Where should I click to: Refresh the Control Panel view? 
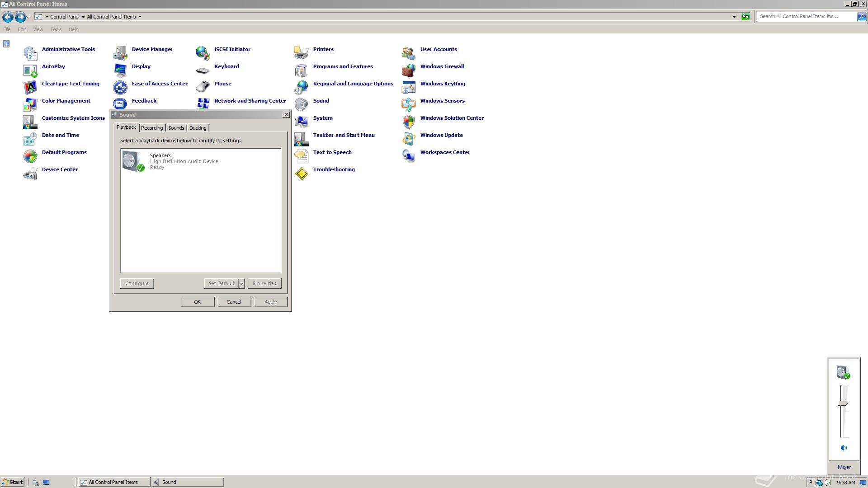(x=745, y=17)
